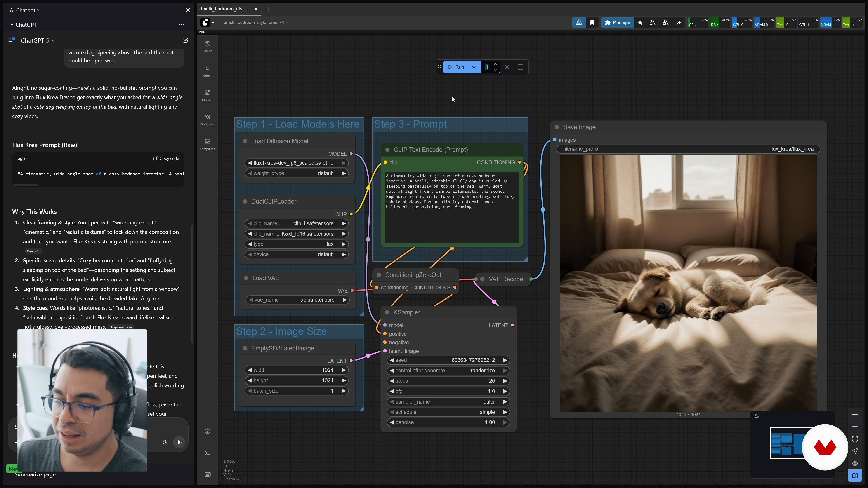This screenshot has width=868, height=488.
Task: Collapse the CLIP Text Encode node dot
Action: point(387,150)
